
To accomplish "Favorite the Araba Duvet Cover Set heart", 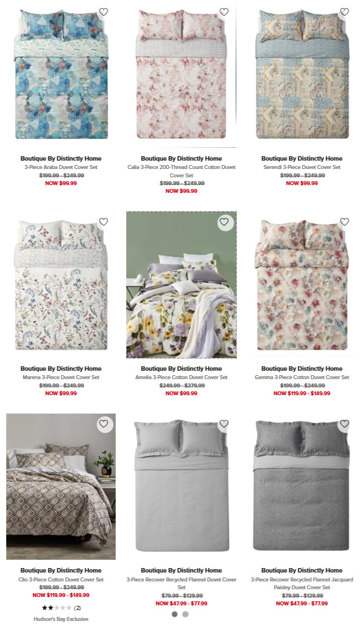I will coord(103,12).
